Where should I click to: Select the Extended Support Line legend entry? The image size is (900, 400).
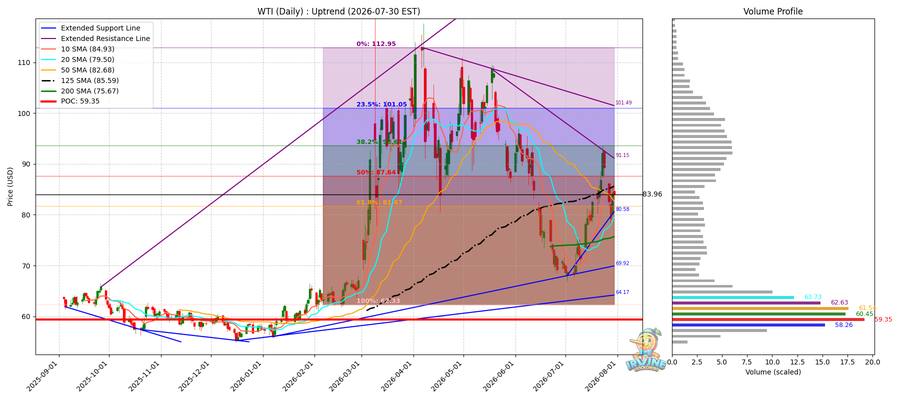coord(89,28)
